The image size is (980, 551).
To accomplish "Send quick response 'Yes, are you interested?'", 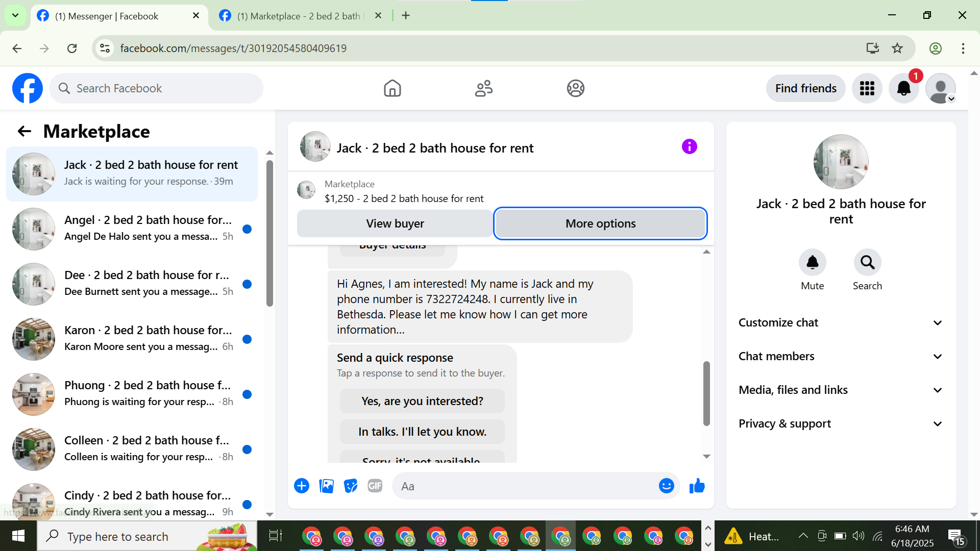I will (x=422, y=401).
